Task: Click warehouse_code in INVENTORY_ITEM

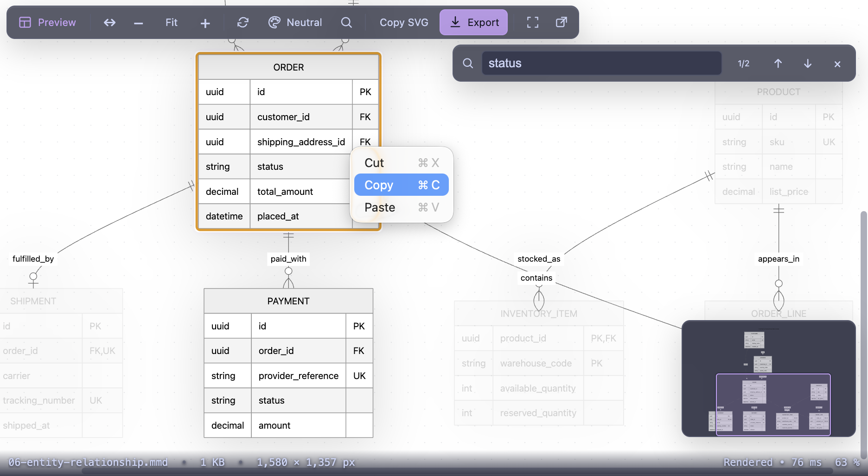Action: 536,363
